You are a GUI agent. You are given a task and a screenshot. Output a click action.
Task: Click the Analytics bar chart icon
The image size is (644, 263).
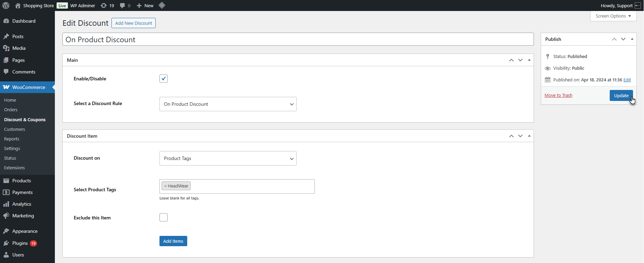pyautogui.click(x=6, y=204)
